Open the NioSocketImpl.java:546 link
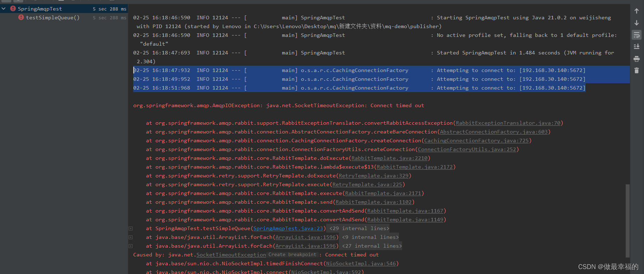Image resolution: width=644 pixels, height=274 pixels. click(361, 263)
